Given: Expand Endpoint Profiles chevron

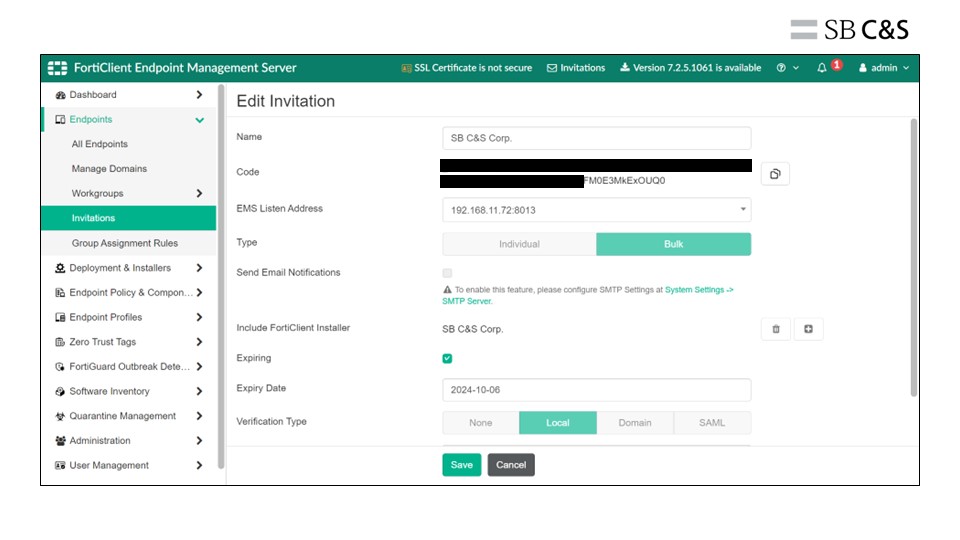Looking at the screenshot, I should [199, 317].
